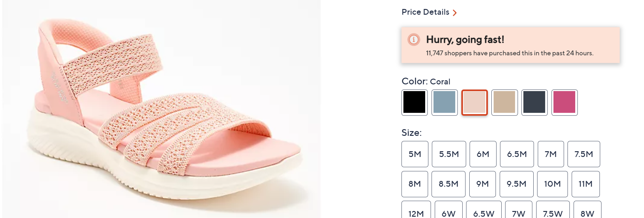Select size 5M
Screen dimensions: 644x218
pos(415,154)
